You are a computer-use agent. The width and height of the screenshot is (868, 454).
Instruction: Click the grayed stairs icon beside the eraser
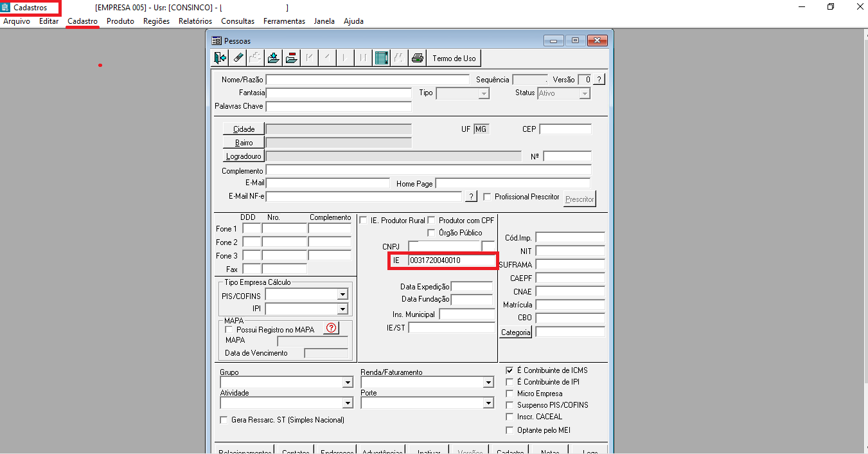256,58
